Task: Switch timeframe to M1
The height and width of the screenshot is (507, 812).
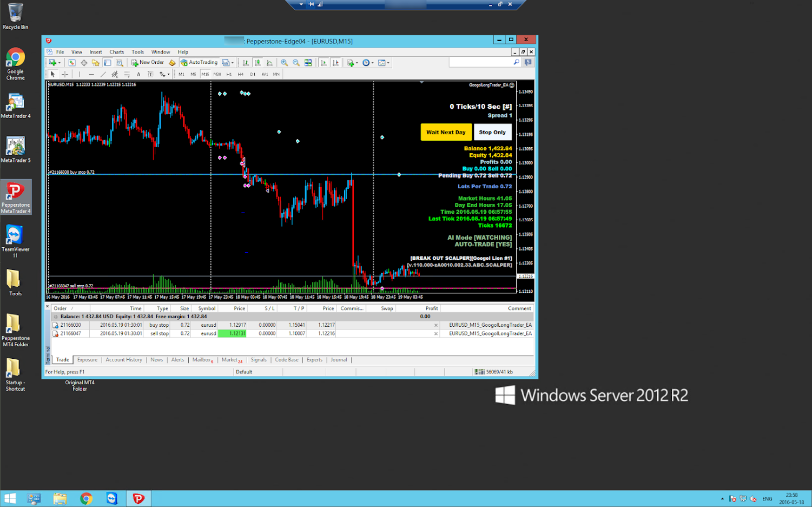Action: point(181,74)
